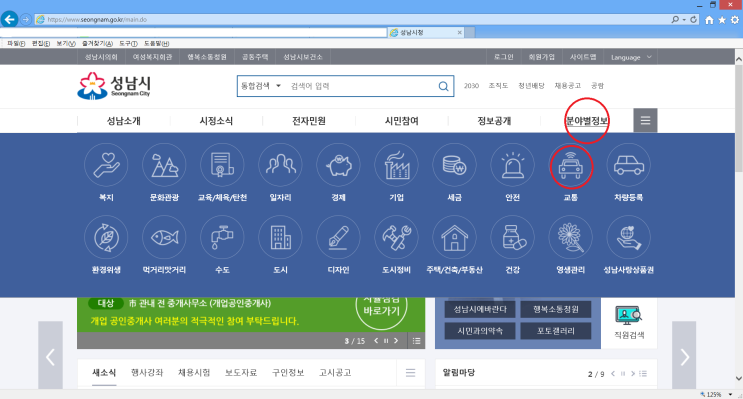Go to previous page slide arrow

50,356
